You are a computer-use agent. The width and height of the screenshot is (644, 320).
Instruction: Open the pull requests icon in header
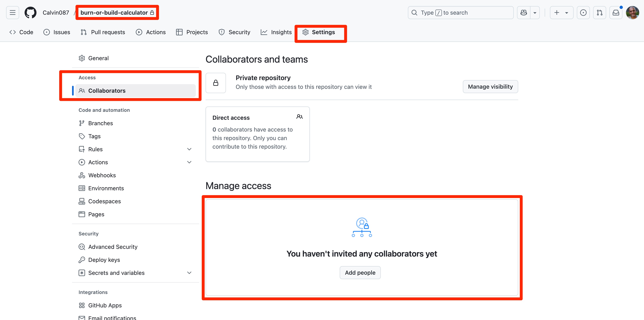tap(599, 12)
